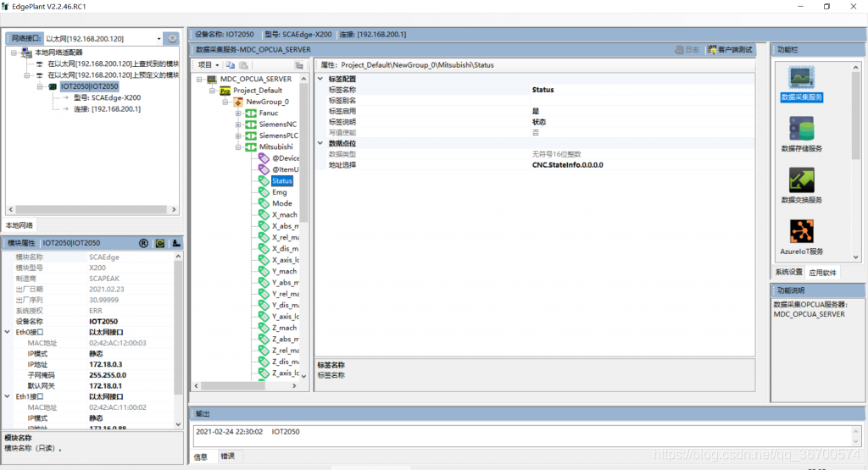Screen dimensions: 868x470
Task: Expand the SiemensPLC node
Action: pyautogui.click(x=238, y=135)
